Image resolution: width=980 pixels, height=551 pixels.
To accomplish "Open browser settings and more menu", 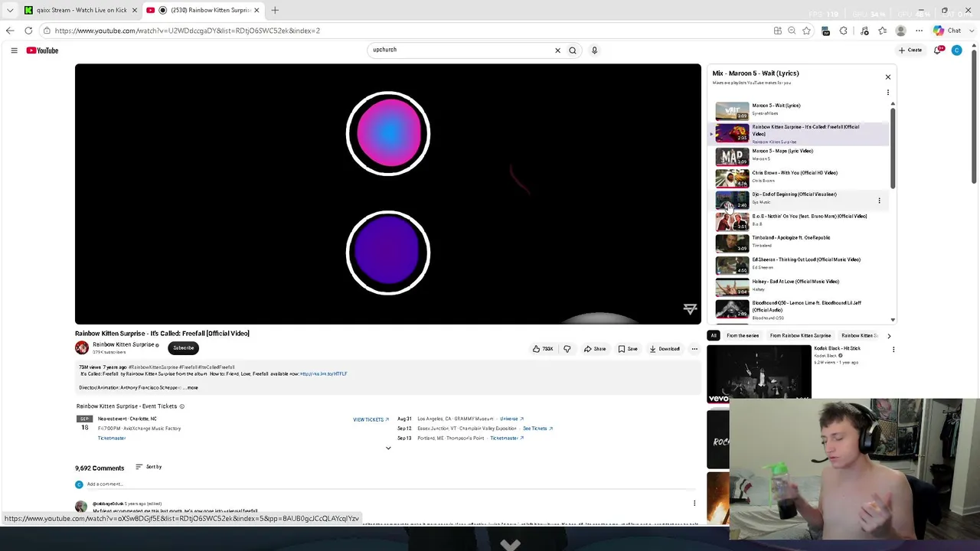I will point(920,31).
